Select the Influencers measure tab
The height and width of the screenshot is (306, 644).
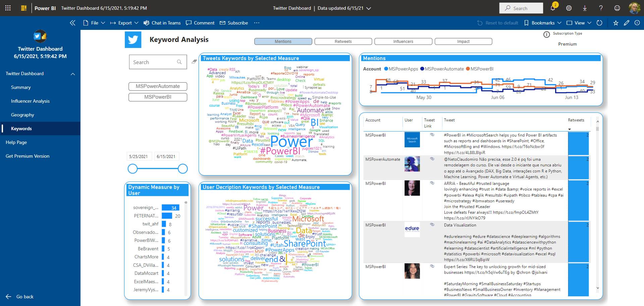click(x=403, y=42)
